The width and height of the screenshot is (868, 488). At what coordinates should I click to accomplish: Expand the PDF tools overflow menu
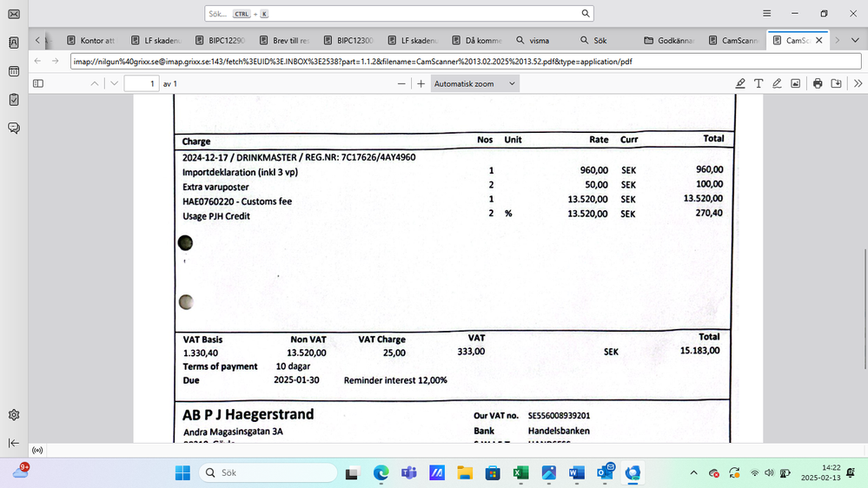(x=858, y=83)
